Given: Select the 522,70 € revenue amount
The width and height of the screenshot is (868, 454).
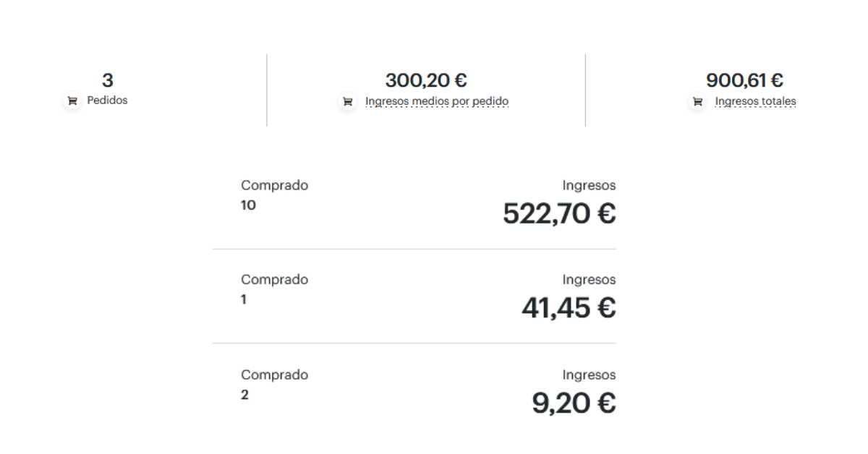Looking at the screenshot, I should 558,213.
